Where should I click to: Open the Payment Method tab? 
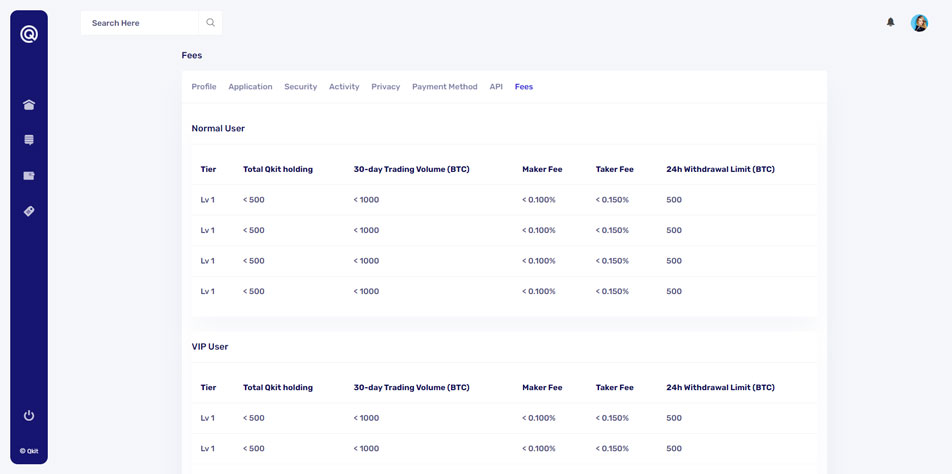[444, 87]
